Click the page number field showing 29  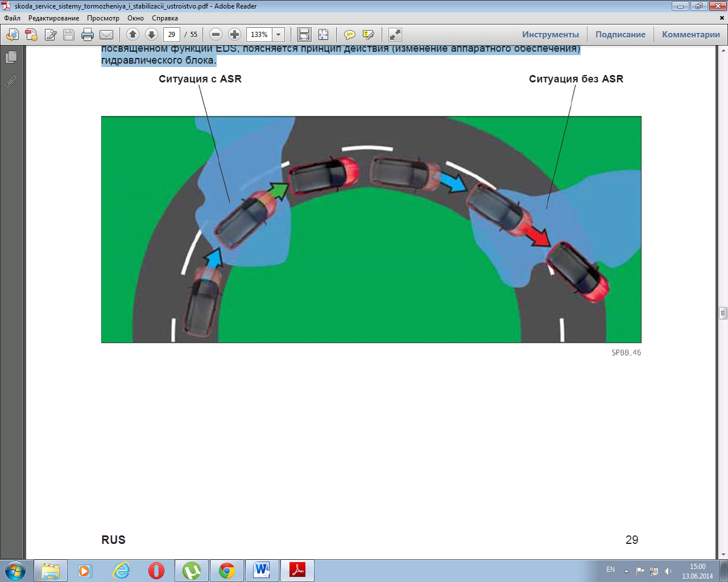pyautogui.click(x=172, y=35)
